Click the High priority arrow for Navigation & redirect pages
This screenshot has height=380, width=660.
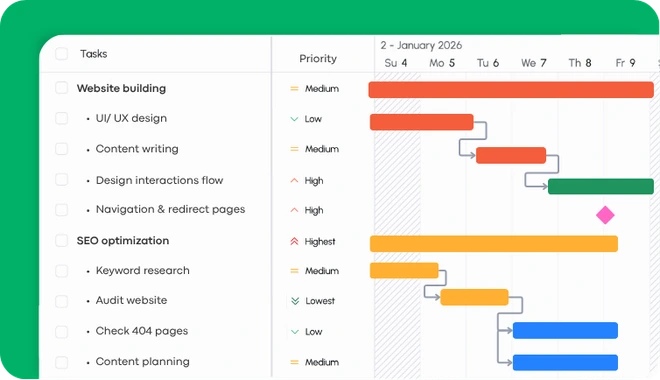[x=294, y=210]
